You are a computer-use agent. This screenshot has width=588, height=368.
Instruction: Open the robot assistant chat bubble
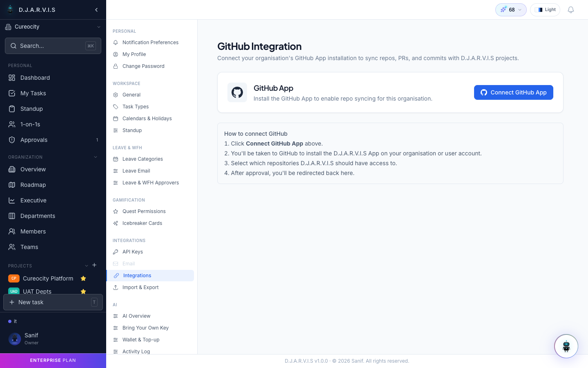click(x=566, y=346)
